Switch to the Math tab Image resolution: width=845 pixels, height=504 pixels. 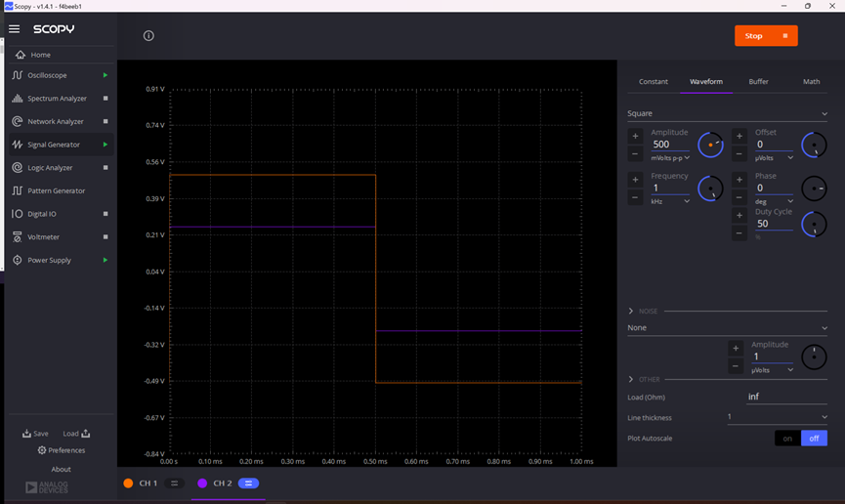tap(811, 82)
